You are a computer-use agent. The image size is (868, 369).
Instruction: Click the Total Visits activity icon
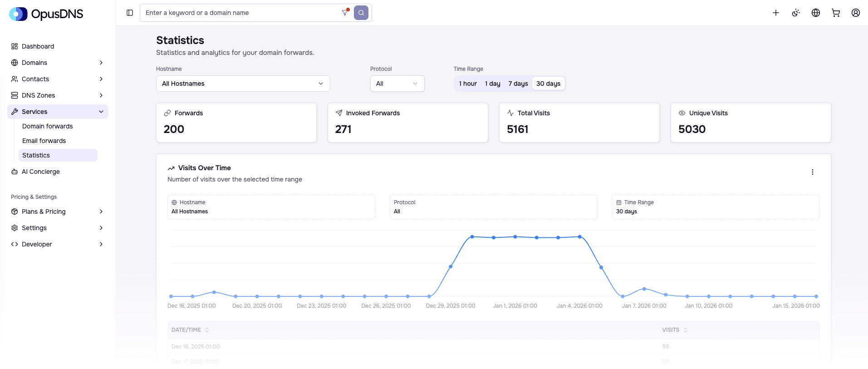point(510,113)
